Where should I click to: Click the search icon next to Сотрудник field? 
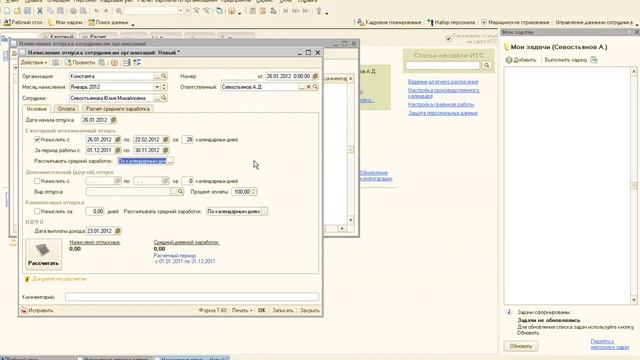pyautogui.click(x=164, y=98)
